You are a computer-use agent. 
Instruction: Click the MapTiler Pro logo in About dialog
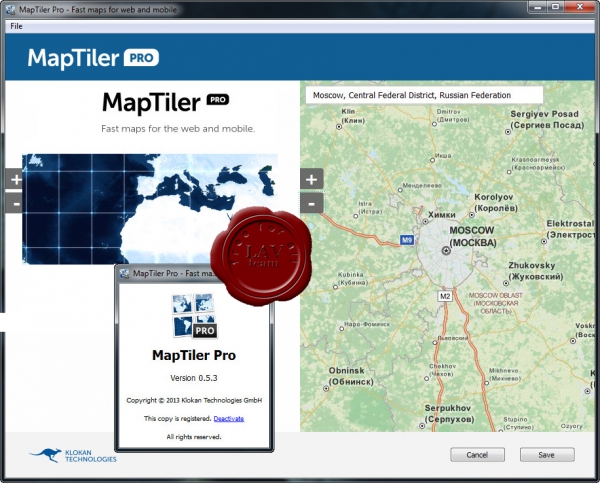[x=194, y=316]
